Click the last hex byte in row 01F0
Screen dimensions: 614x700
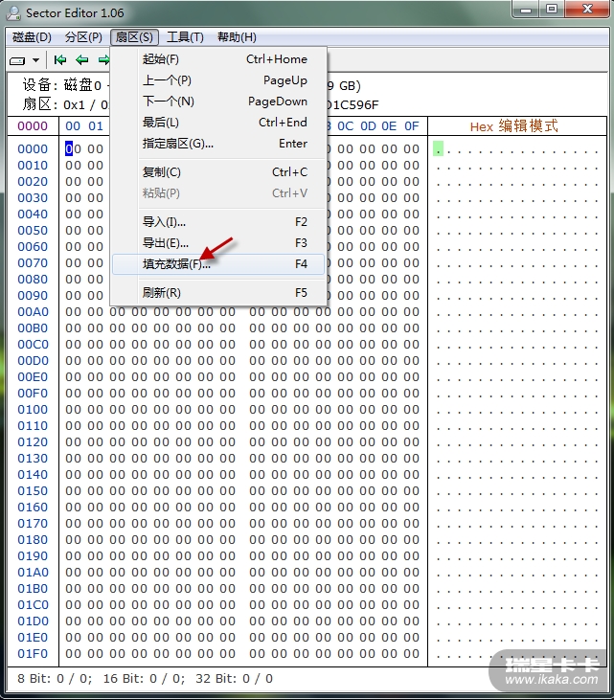click(x=411, y=654)
